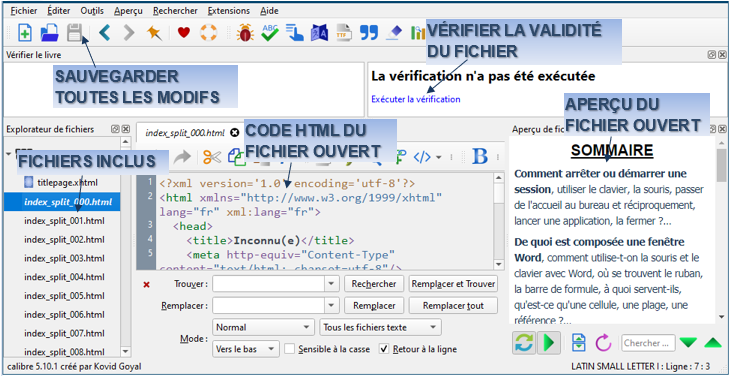Select titlepage.xhtml in the file explorer
Screen dimensions: 732x376
(67, 182)
